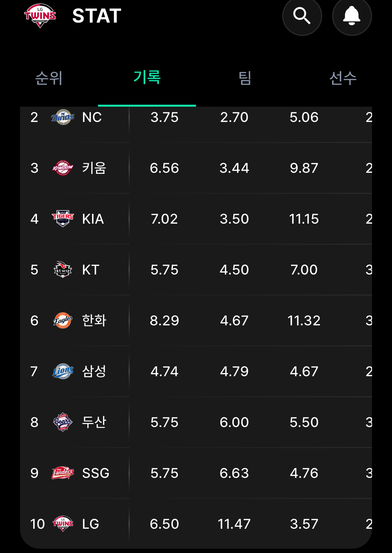Select the KT Wiz team logo
Screen dimensions: 392x553
tap(63, 270)
